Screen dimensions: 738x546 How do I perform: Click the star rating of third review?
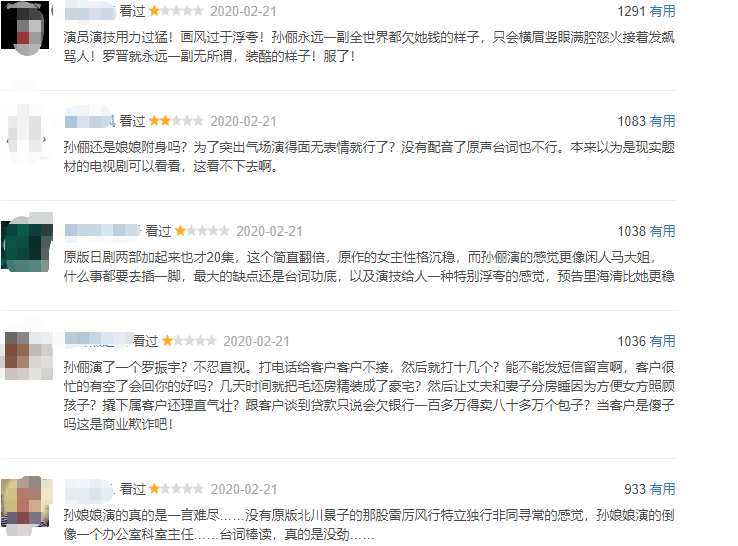pyautogui.click(x=202, y=231)
